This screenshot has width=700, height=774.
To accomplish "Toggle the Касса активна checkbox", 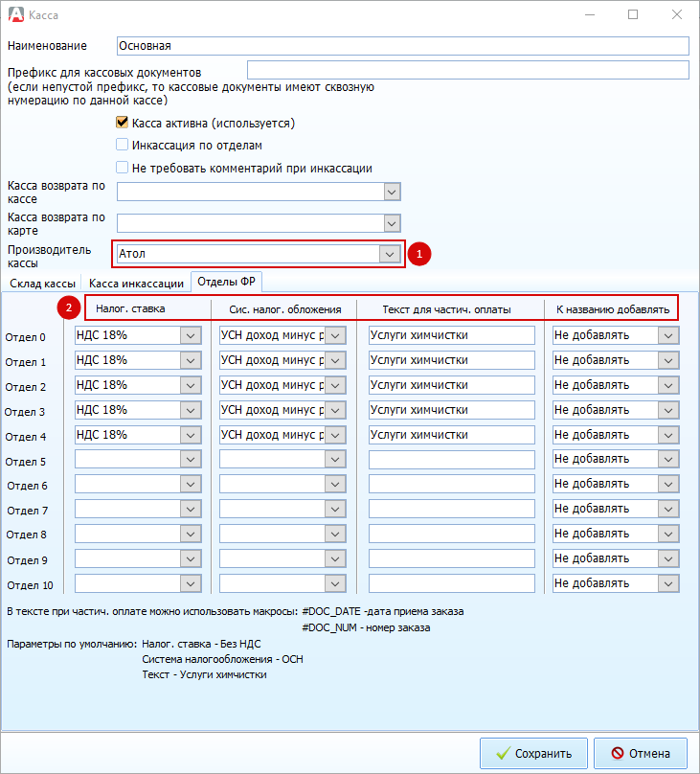I will (x=122, y=122).
